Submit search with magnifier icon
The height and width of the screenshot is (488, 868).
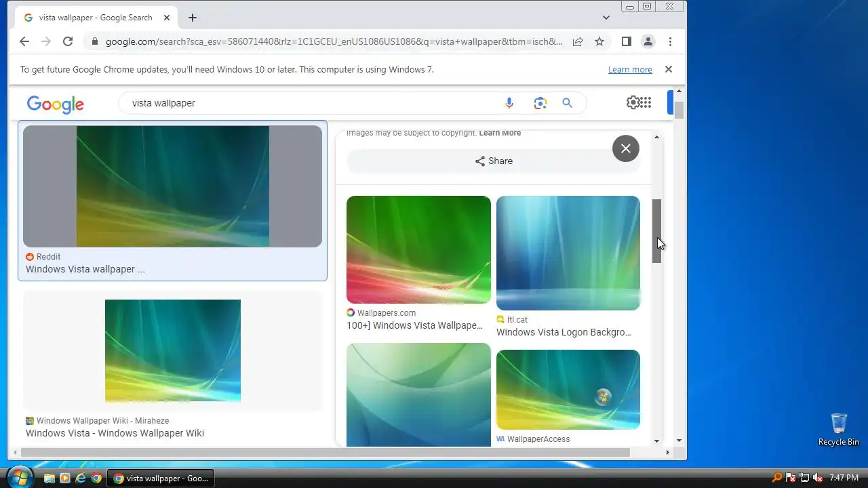568,103
